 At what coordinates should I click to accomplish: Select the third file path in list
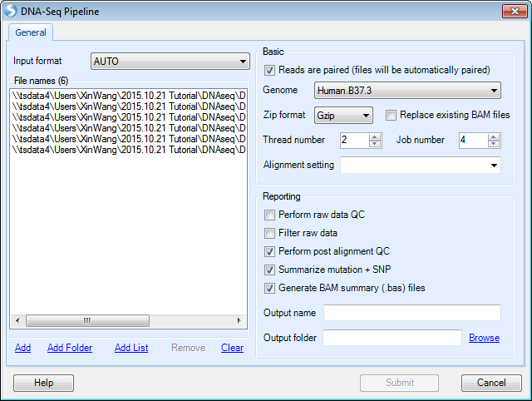click(x=129, y=117)
